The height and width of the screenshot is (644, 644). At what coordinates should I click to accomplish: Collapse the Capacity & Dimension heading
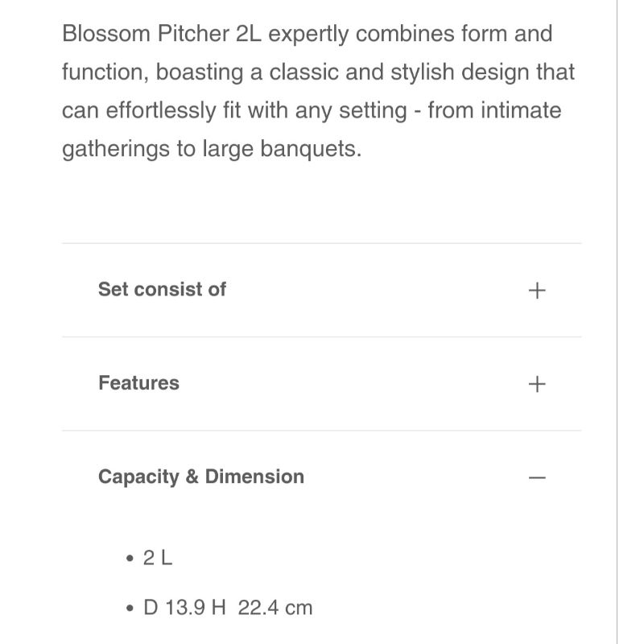(x=201, y=477)
